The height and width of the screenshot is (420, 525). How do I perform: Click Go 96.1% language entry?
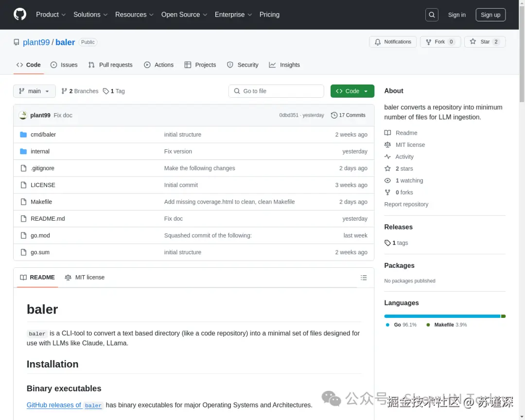click(x=401, y=325)
